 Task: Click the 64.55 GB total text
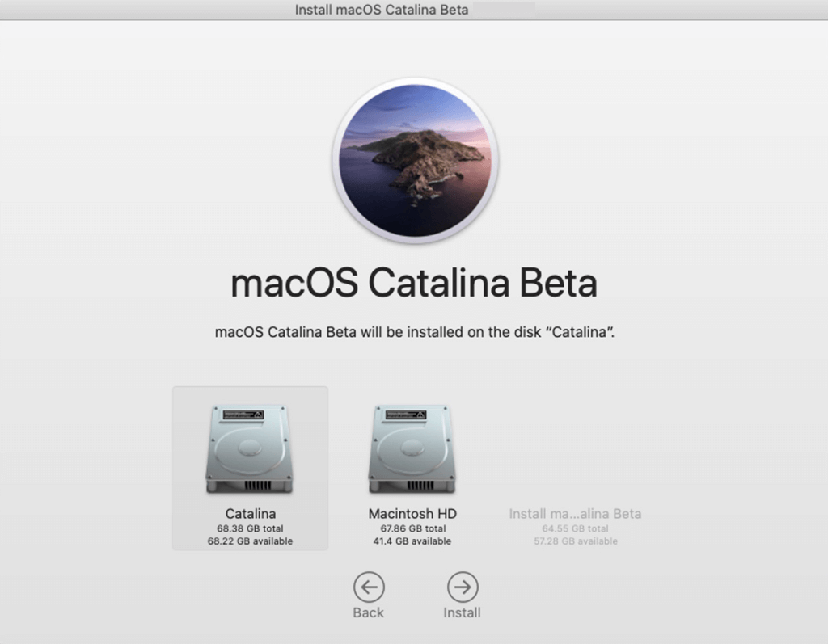click(x=575, y=528)
